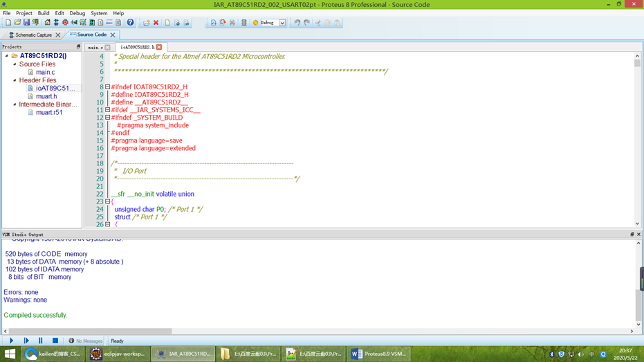
Task: Click the Build Project icon
Action: pyautogui.click(x=214, y=23)
